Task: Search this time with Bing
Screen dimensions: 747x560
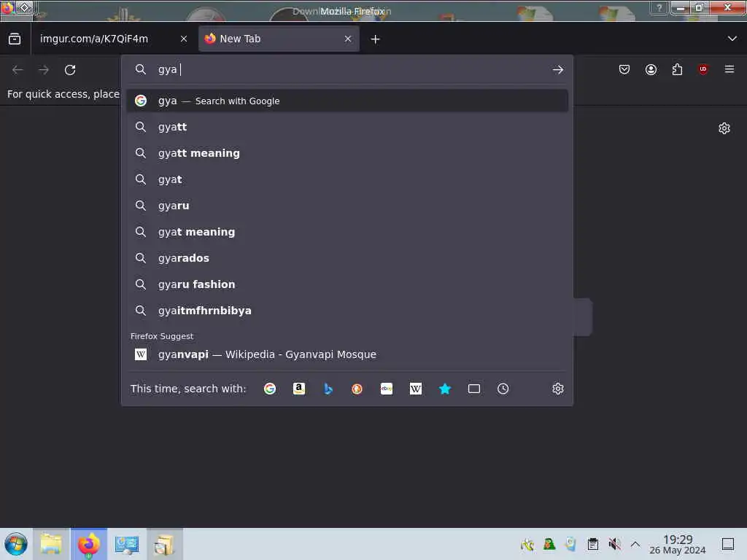Action: pyautogui.click(x=328, y=389)
